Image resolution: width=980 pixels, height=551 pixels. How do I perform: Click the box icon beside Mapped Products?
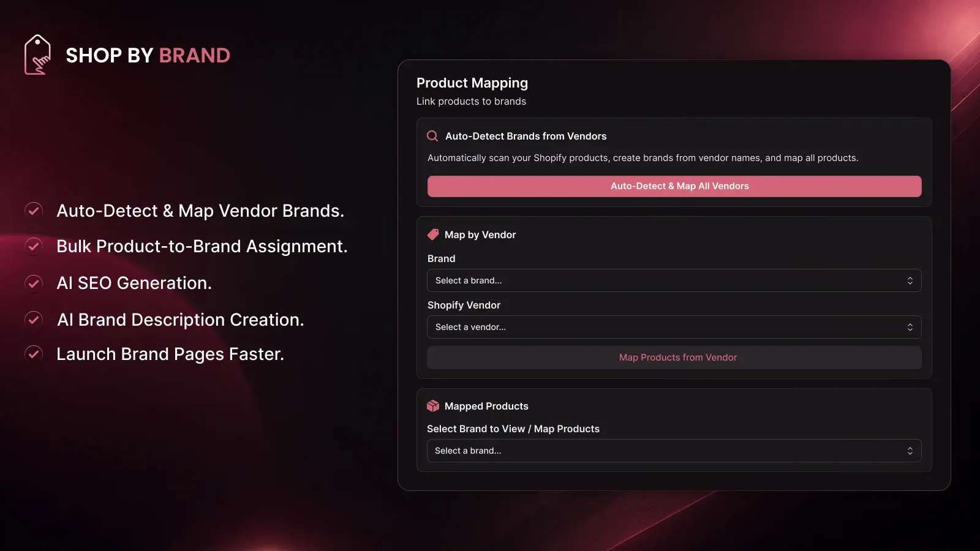point(433,406)
